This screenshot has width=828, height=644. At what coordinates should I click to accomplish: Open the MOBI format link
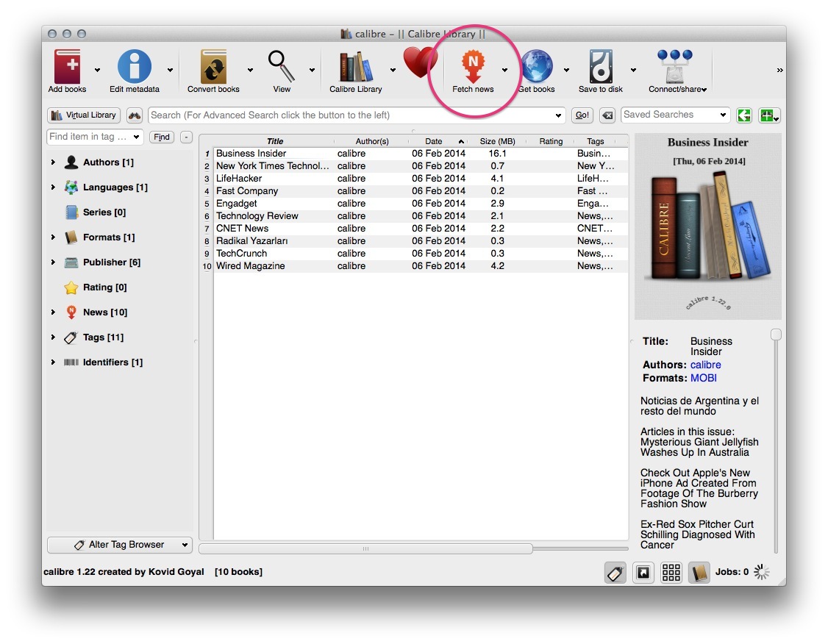point(704,378)
